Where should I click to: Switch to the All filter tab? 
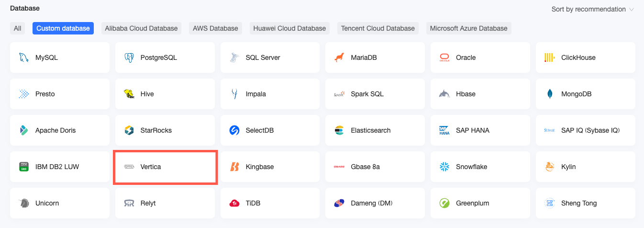(17, 28)
